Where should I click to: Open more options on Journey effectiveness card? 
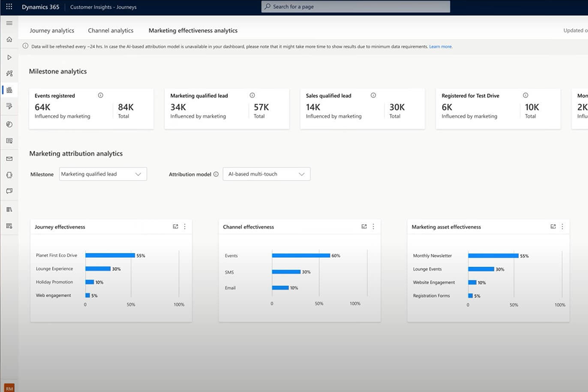click(x=184, y=227)
